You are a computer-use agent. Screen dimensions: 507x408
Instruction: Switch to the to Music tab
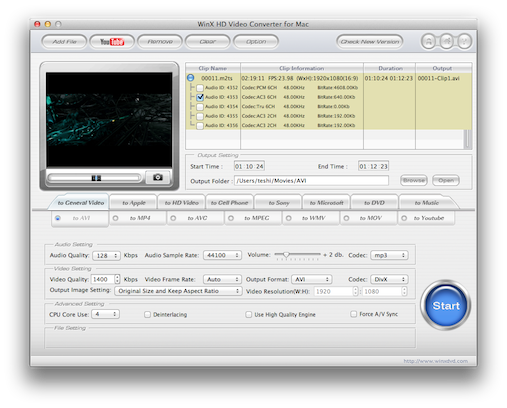(427, 203)
